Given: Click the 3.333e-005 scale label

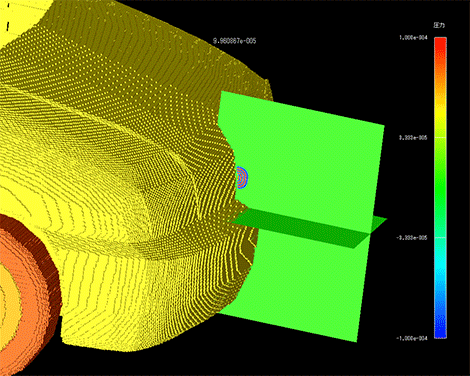Looking at the screenshot, I should (x=413, y=138).
